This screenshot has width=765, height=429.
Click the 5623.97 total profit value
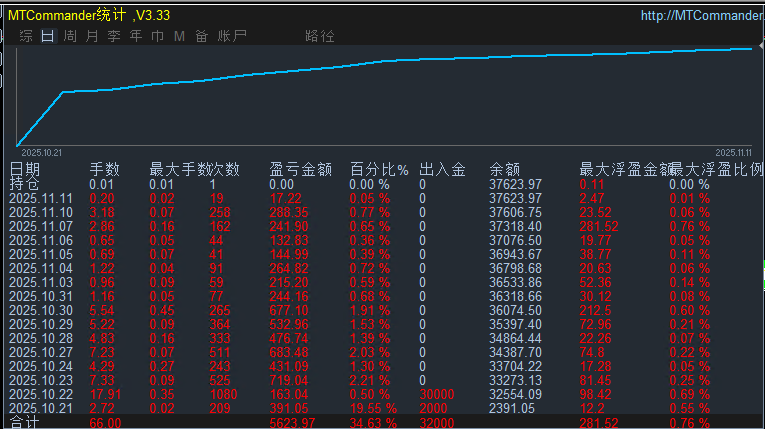(292, 423)
